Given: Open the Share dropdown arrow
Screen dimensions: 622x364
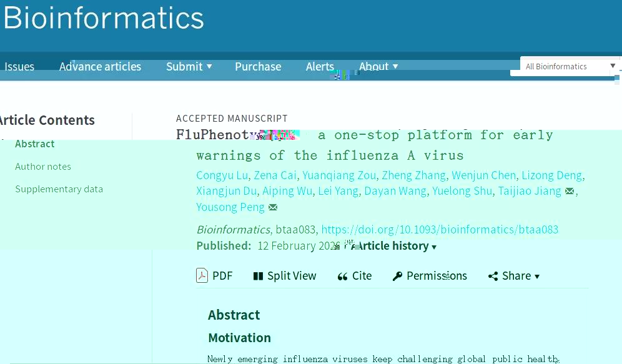Looking at the screenshot, I should [x=537, y=277].
